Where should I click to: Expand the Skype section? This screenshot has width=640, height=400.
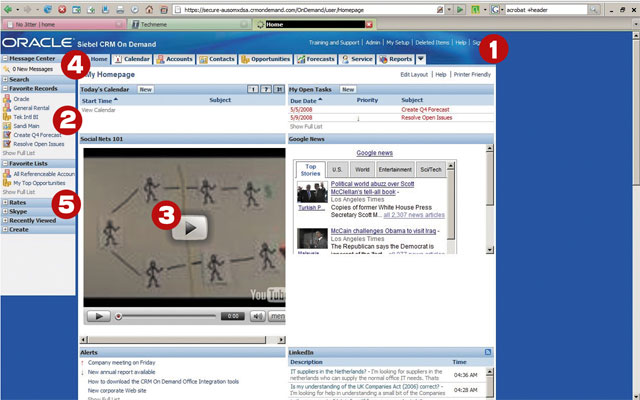coord(5,211)
